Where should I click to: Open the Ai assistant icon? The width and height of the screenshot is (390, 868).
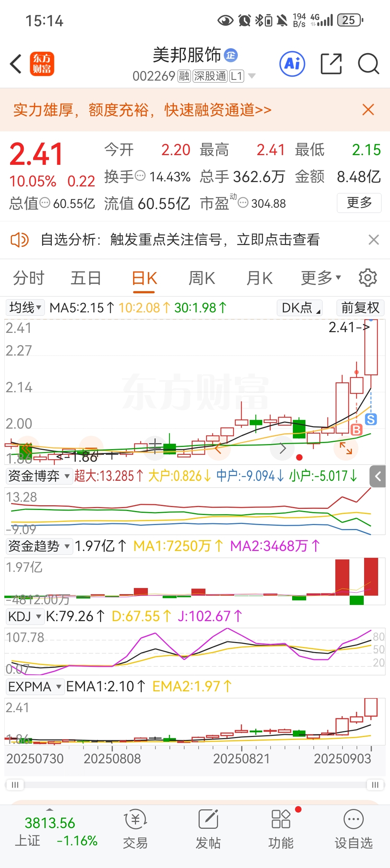click(292, 64)
